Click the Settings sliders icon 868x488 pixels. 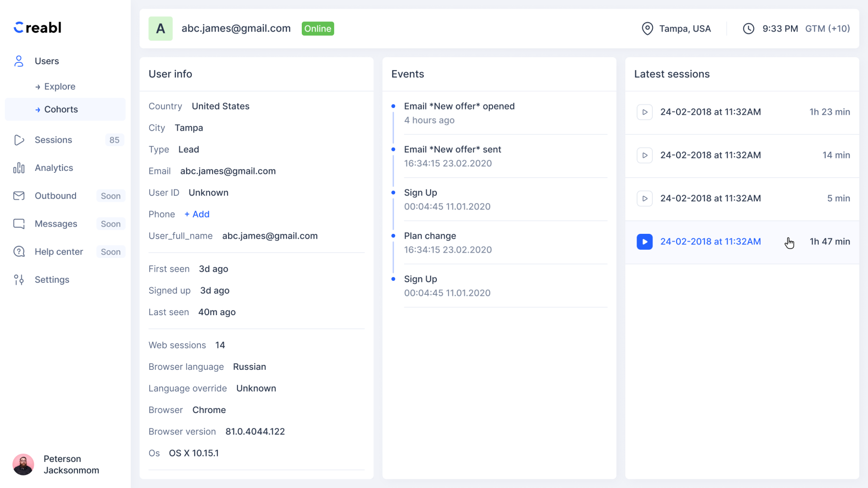point(19,280)
